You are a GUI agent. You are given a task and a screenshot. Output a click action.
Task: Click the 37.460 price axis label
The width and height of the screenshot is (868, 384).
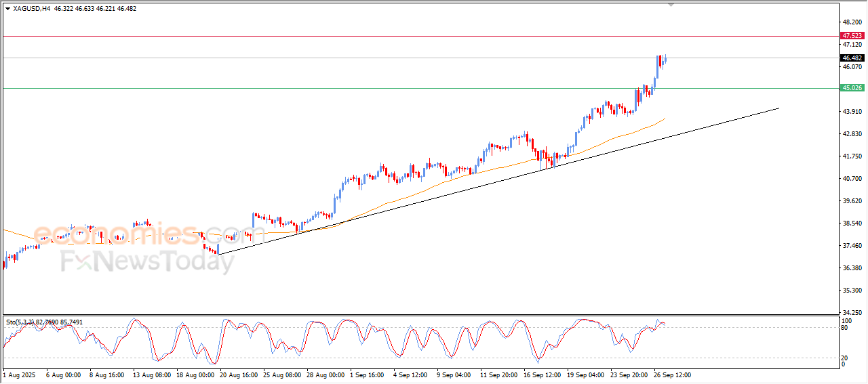852,245
